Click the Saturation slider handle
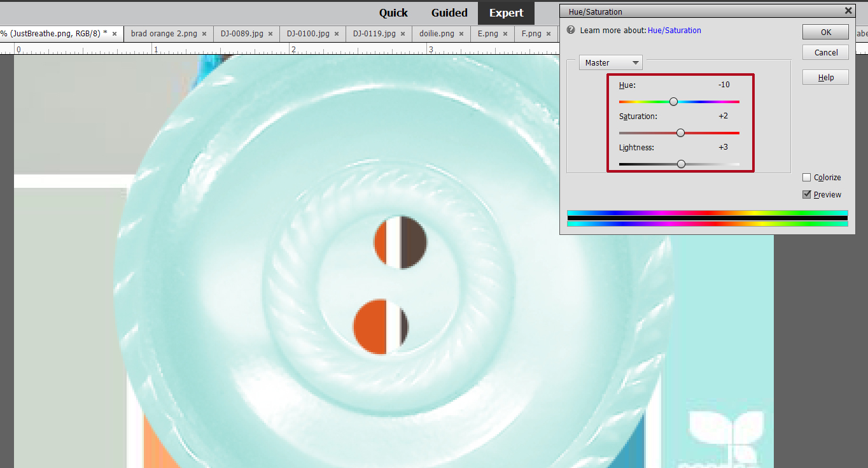This screenshot has width=868, height=468. 680,132
